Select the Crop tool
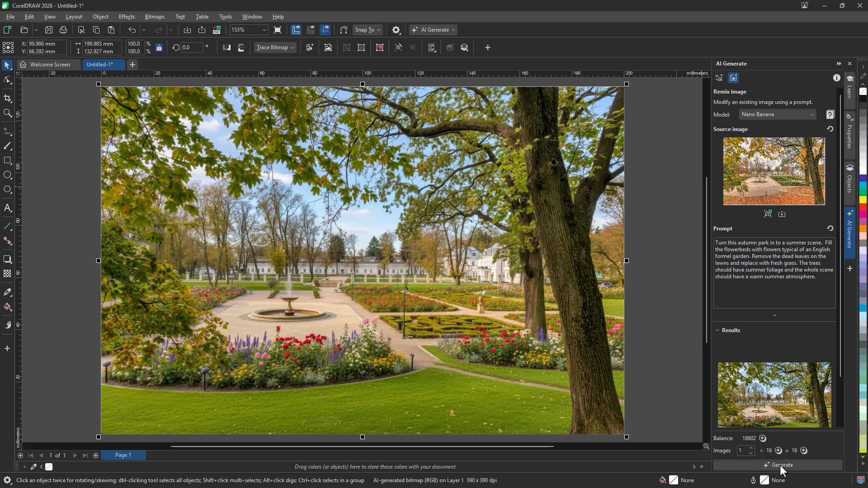This screenshot has height=488, width=868. tap(7, 99)
